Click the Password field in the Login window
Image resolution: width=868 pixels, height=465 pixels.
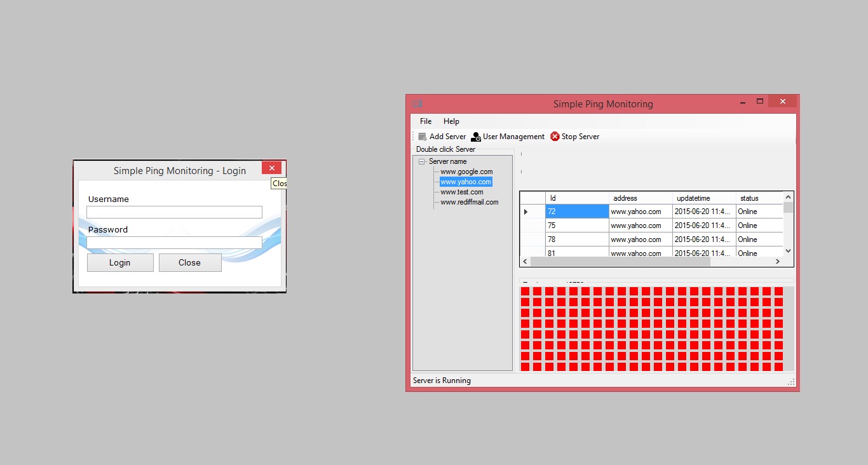click(174, 243)
